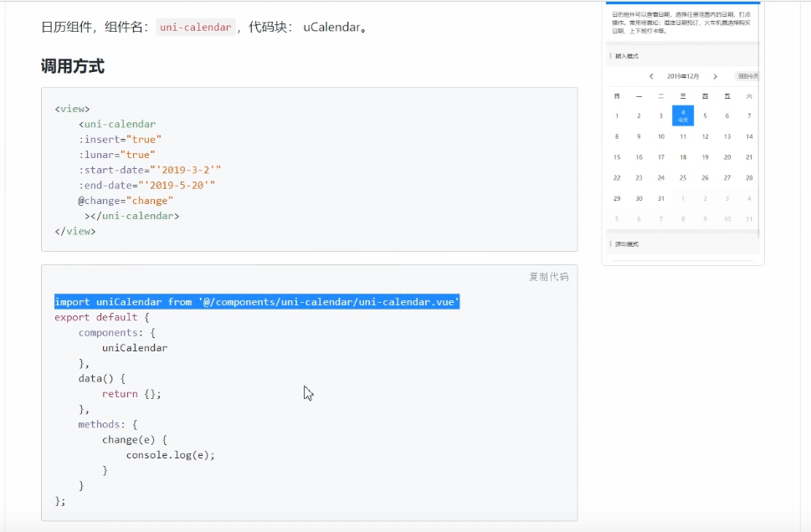Go to next month in calendar preview

716,76
